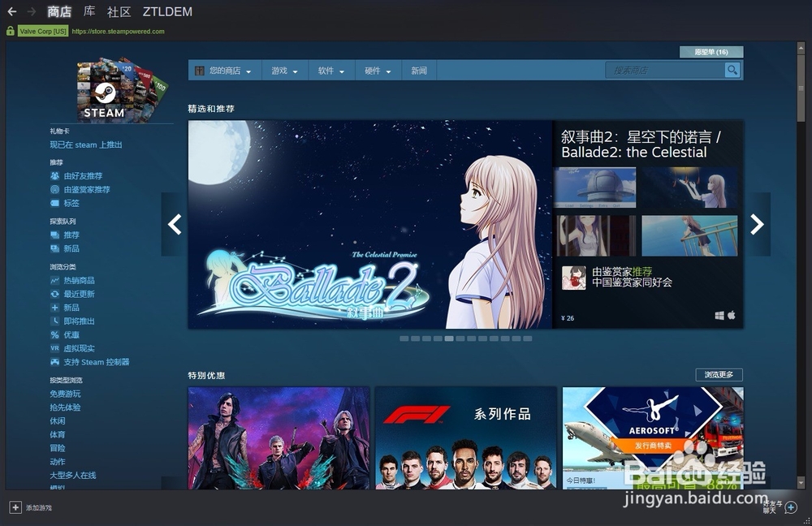Image resolution: width=812 pixels, height=526 pixels.
Task: Click the 浏览更多 button
Action: (x=719, y=374)
